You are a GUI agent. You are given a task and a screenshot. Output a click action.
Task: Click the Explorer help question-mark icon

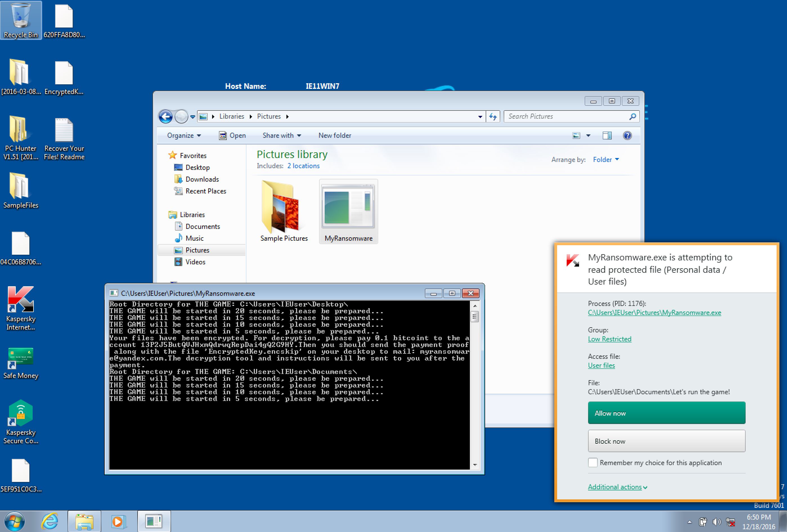pos(627,135)
